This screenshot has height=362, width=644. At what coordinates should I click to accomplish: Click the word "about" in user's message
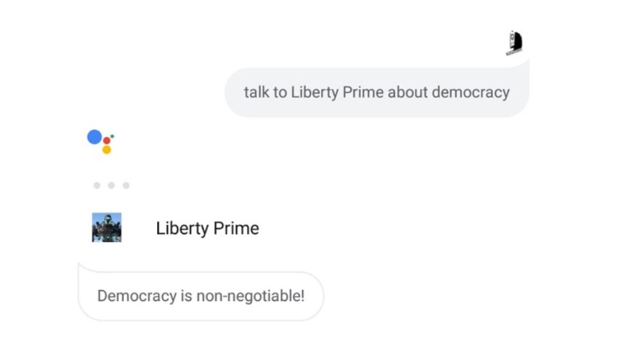tap(408, 93)
